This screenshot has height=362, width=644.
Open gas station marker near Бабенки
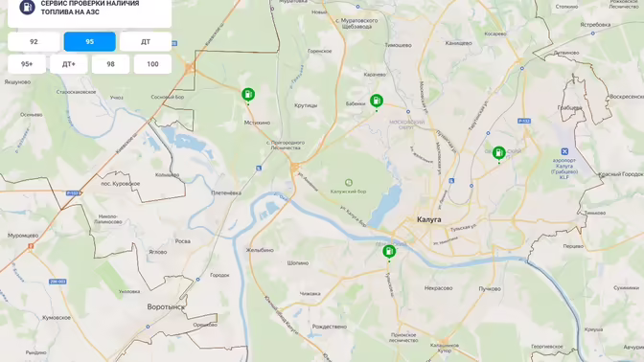pos(377,102)
